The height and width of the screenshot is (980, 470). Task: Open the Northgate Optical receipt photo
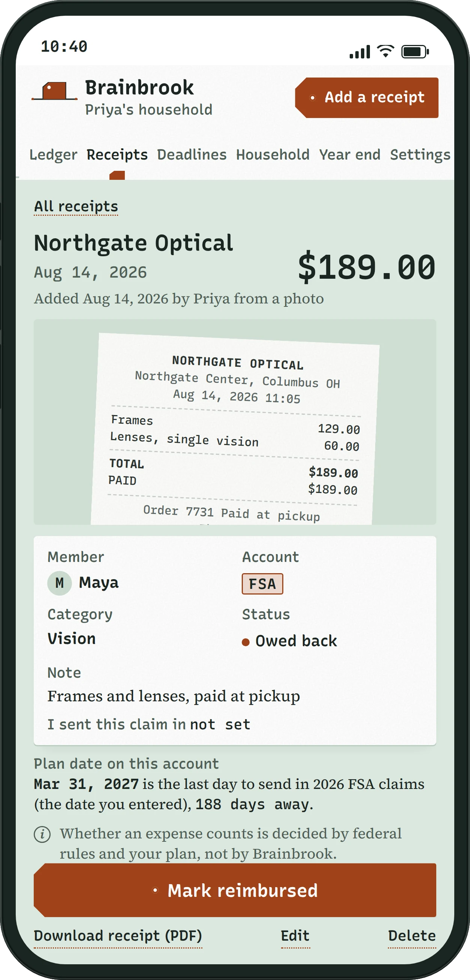tap(235, 422)
